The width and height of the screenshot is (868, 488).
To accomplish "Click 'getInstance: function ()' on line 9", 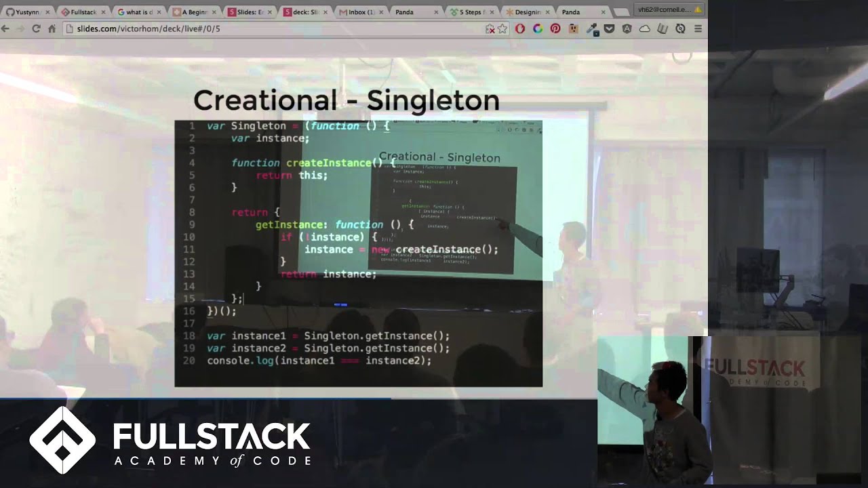I will click(x=329, y=224).
